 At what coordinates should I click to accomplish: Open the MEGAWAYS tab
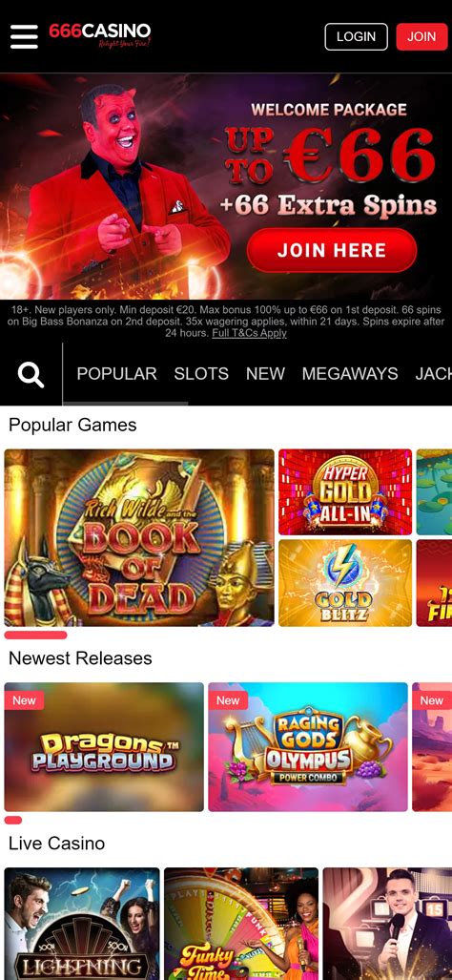[350, 374]
